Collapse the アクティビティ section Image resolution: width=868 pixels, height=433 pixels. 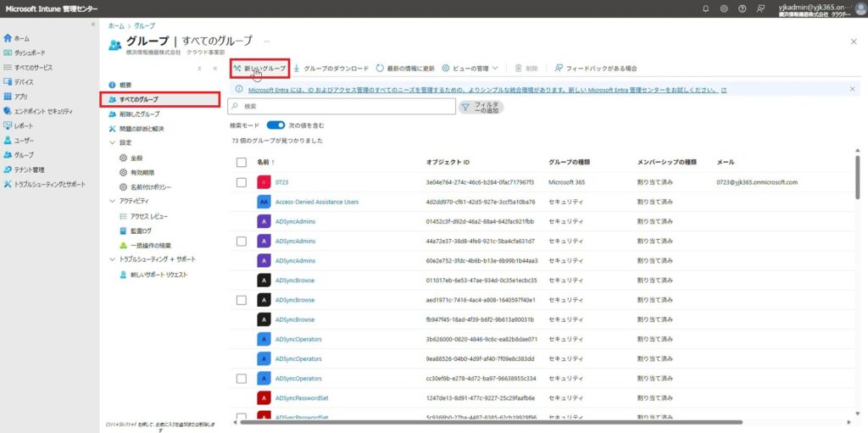tap(113, 201)
